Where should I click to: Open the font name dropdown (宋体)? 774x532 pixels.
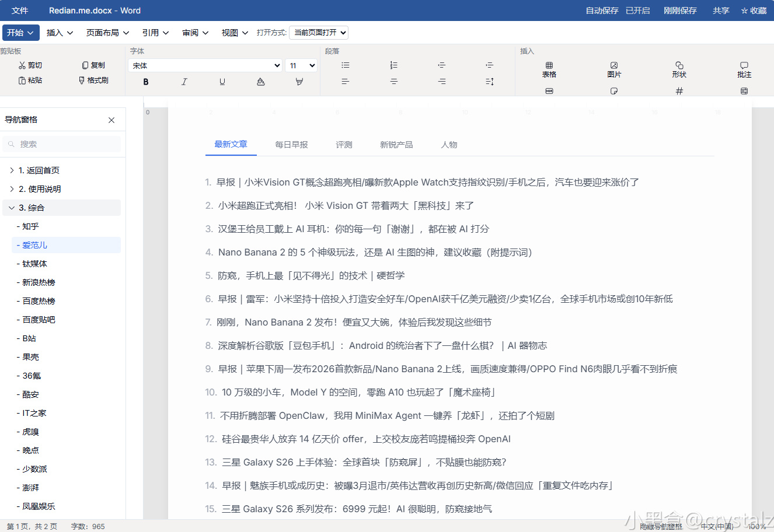click(205, 65)
